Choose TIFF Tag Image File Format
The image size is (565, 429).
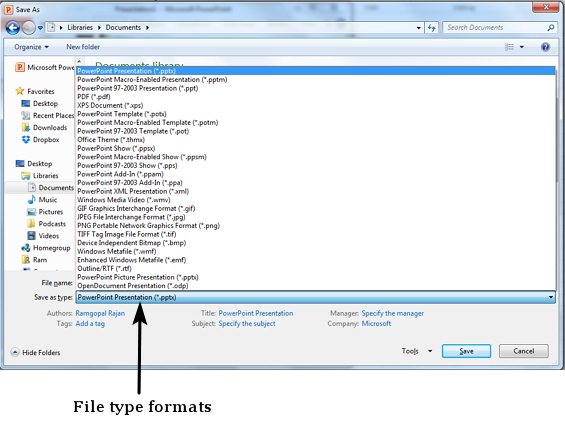(316, 234)
